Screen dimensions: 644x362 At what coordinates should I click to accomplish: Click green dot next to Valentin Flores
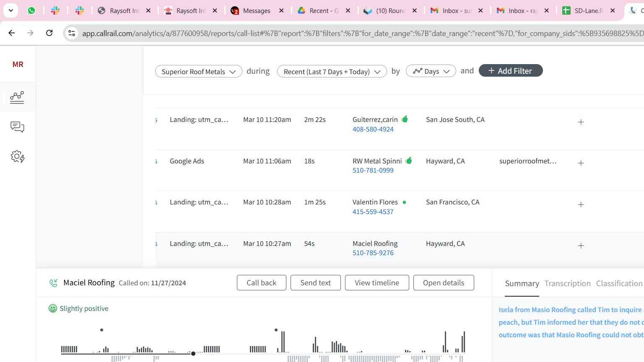tap(404, 202)
